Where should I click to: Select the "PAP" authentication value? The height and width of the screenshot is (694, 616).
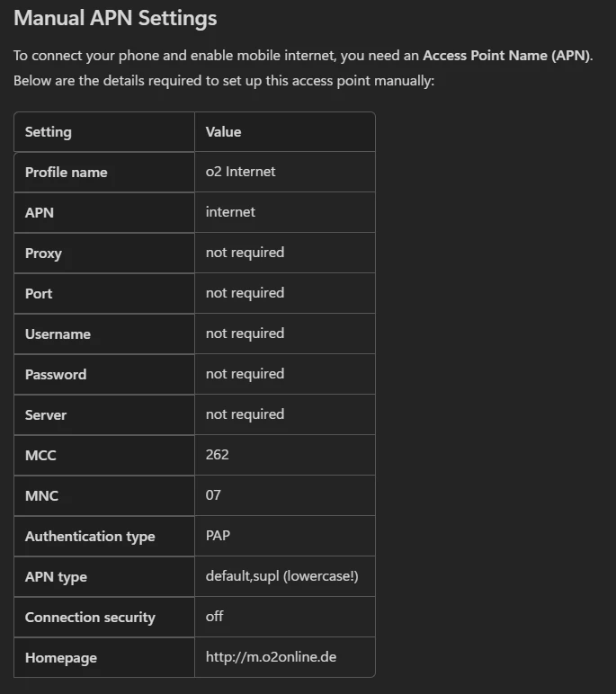[218, 536]
